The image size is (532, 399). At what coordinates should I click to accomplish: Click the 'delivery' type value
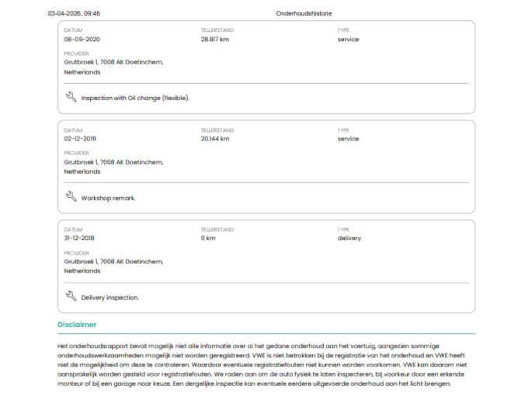pos(349,238)
